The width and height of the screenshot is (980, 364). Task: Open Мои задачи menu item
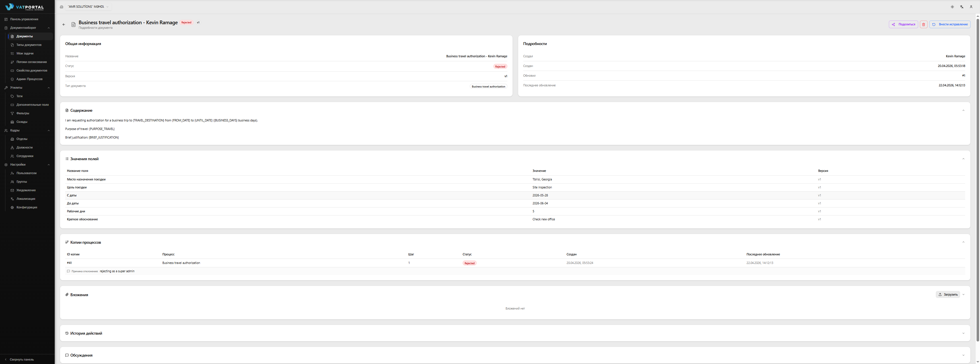[x=25, y=53]
